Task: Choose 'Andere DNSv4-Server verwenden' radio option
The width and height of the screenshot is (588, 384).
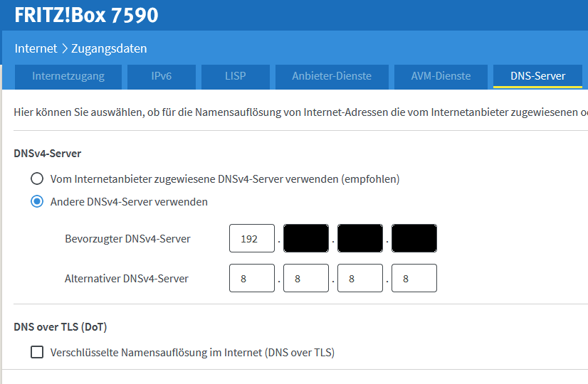Action: [37, 201]
